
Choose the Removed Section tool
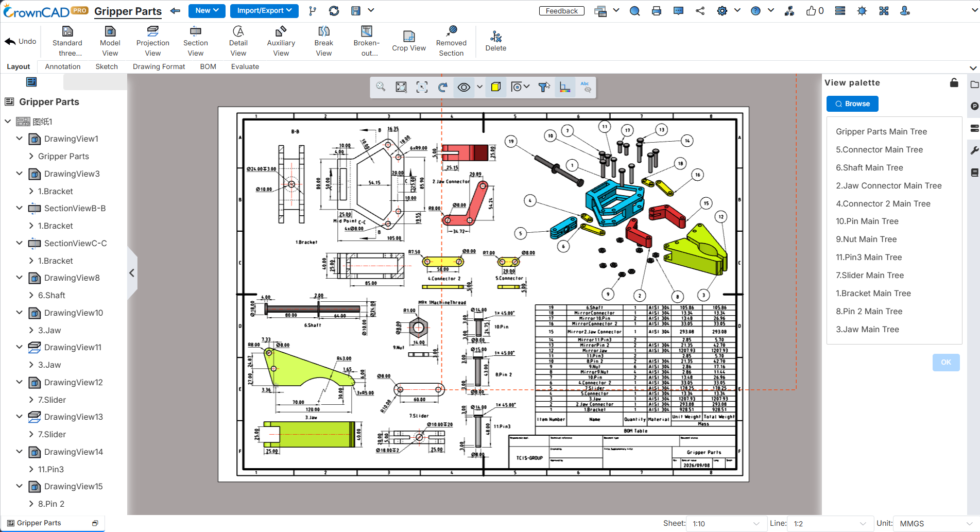(x=451, y=41)
